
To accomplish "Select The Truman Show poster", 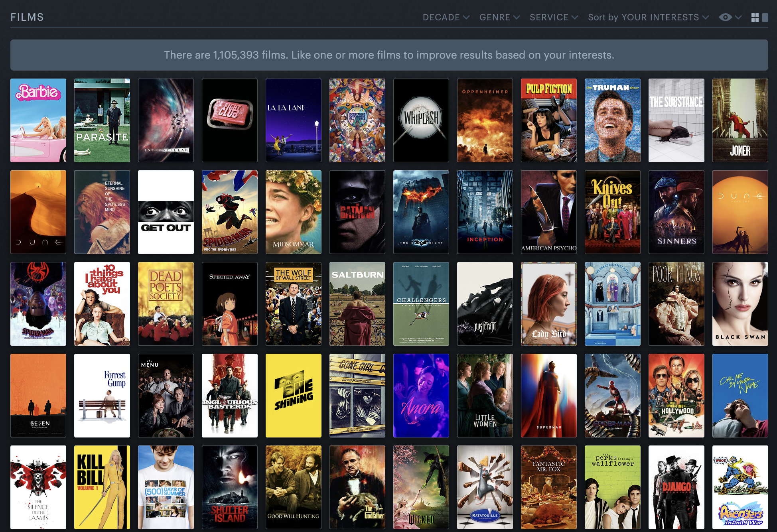I will pyautogui.click(x=613, y=120).
